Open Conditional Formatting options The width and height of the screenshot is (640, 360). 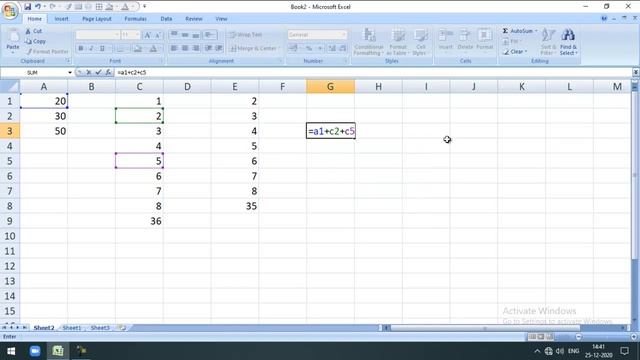pyautogui.click(x=368, y=42)
